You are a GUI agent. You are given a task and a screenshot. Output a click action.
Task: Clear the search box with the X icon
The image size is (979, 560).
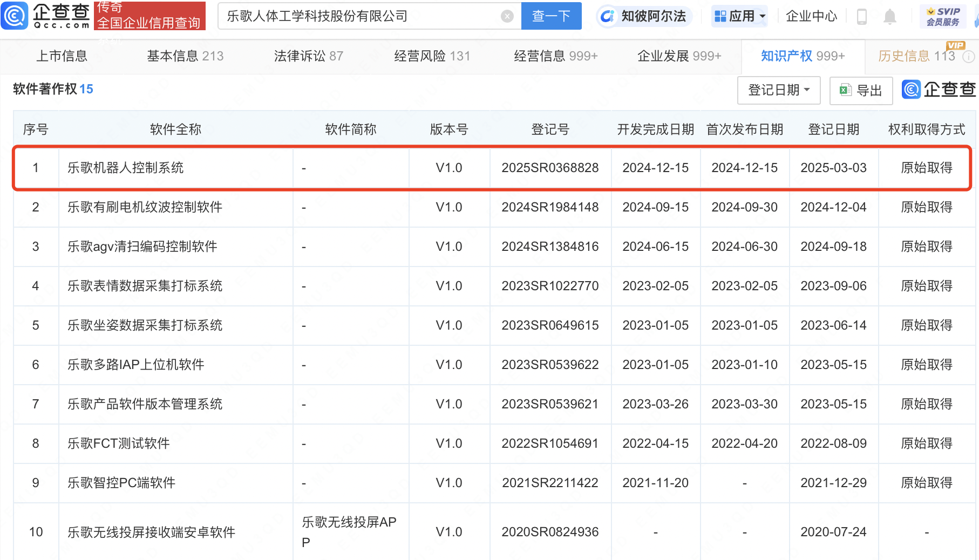click(x=507, y=16)
